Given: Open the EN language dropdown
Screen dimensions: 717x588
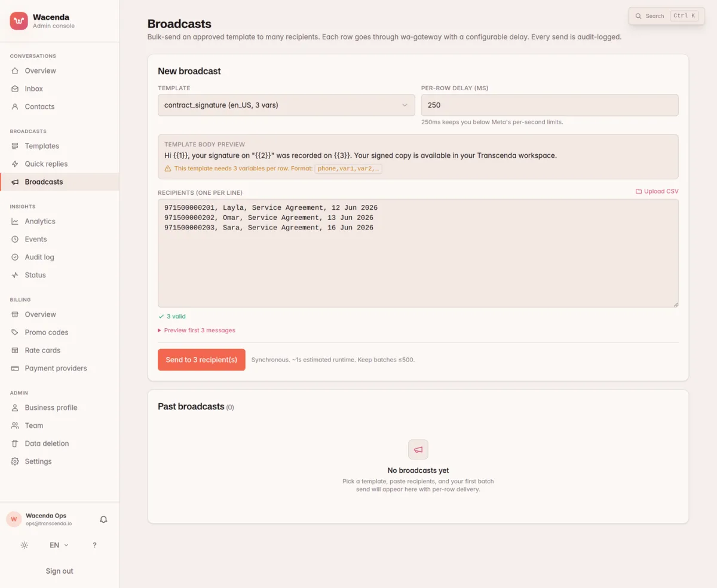Looking at the screenshot, I should click(x=59, y=545).
